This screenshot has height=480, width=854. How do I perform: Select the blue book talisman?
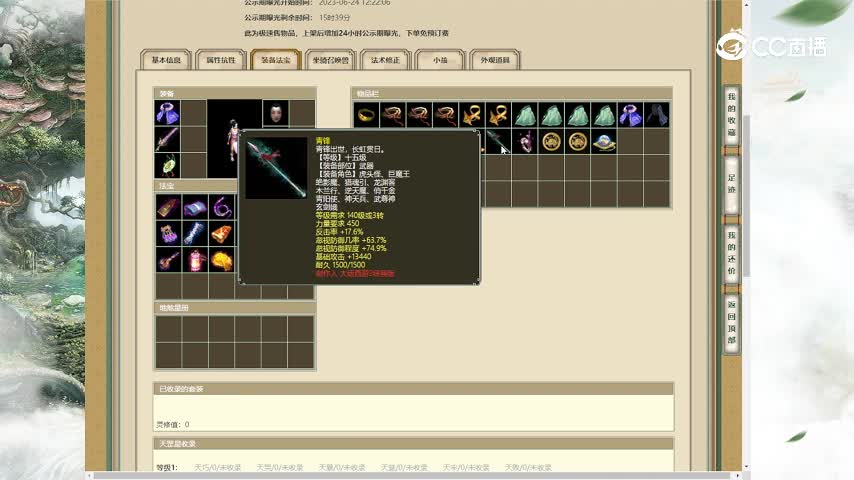195,207
